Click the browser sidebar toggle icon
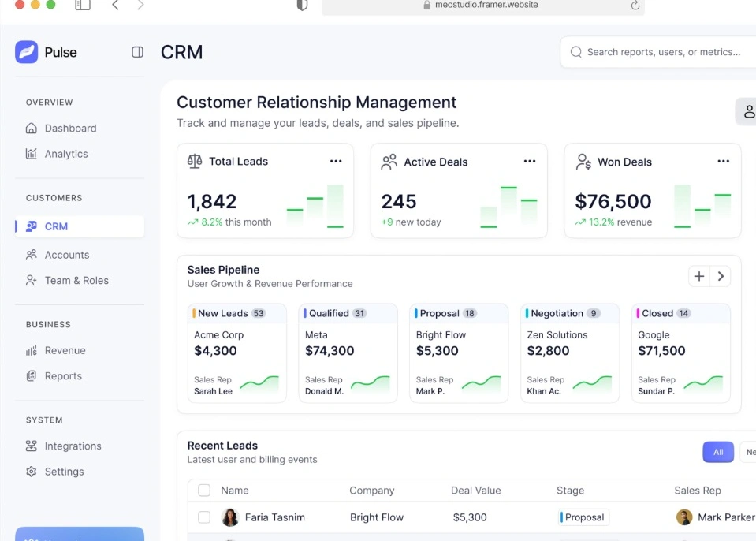 point(83,5)
